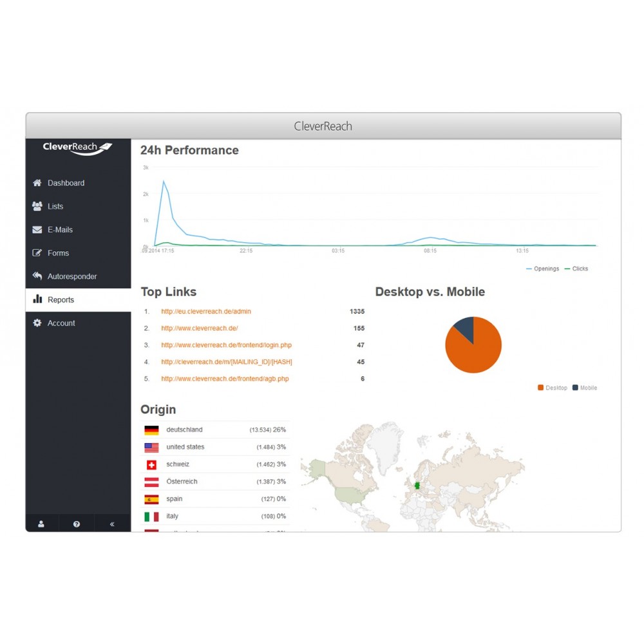The width and height of the screenshot is (644, 644).
Task: Click the Dashboard home icon
Action: pos(37,183)
